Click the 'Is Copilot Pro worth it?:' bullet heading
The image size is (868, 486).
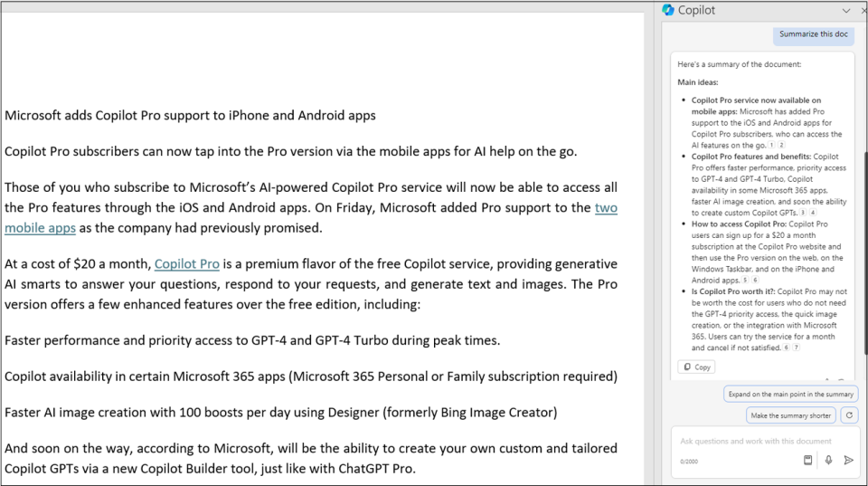(733, 291)
